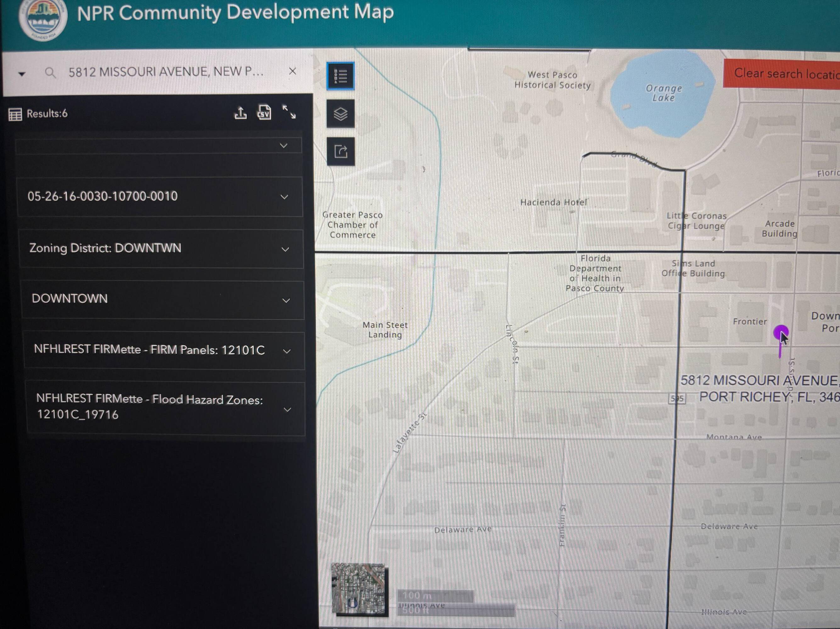Expand the results panel with arrows icon
This screenshot has width=840, height=629.
click(289, 112)
